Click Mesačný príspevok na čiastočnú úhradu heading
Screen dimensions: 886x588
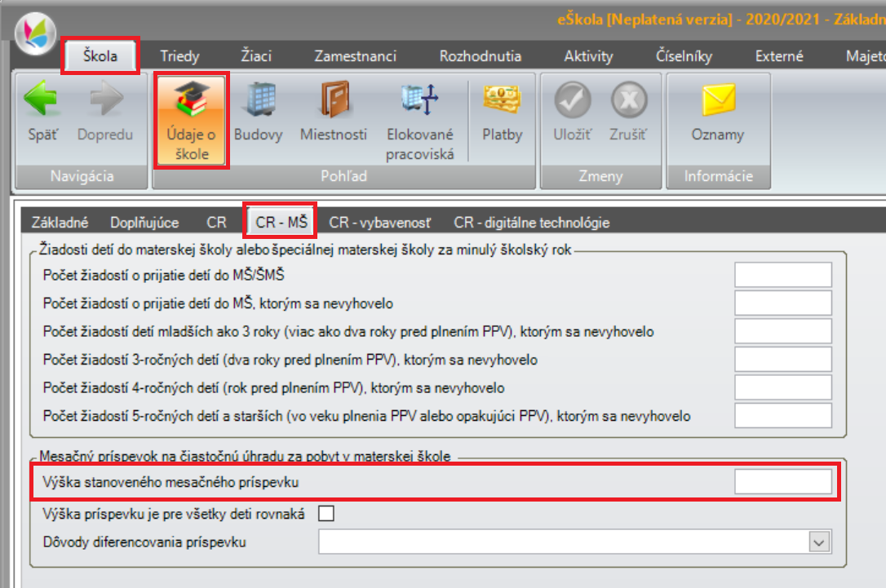(x=245, y=456)
